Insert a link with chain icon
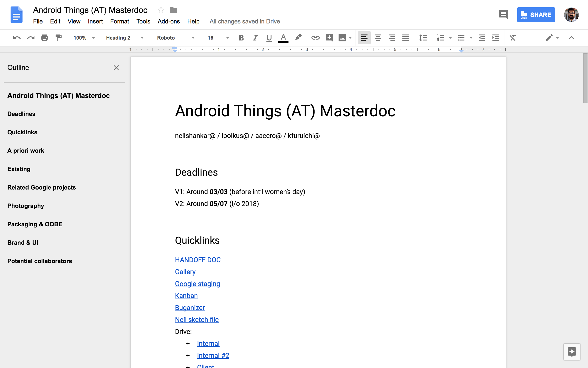588x368 pixels. [x=315, y=38]
